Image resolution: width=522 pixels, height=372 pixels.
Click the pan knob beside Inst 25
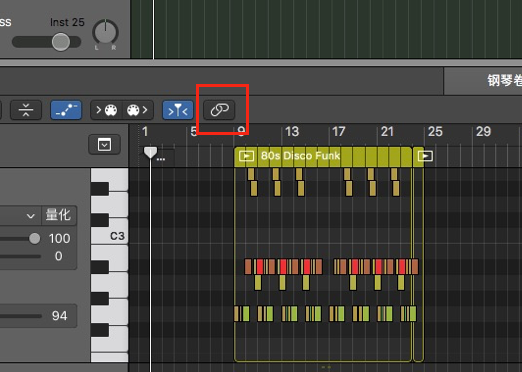tap(105, 33)
